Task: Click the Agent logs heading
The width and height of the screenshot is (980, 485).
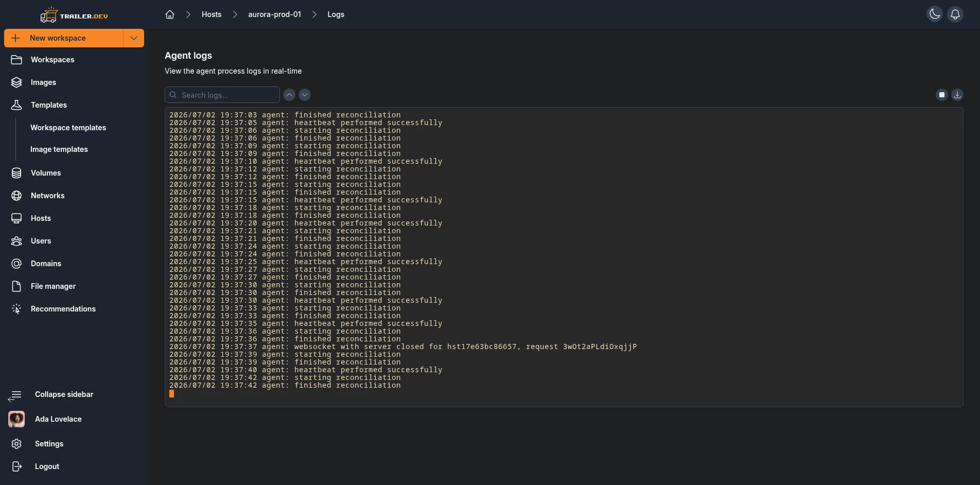Action: coord(188,56)
